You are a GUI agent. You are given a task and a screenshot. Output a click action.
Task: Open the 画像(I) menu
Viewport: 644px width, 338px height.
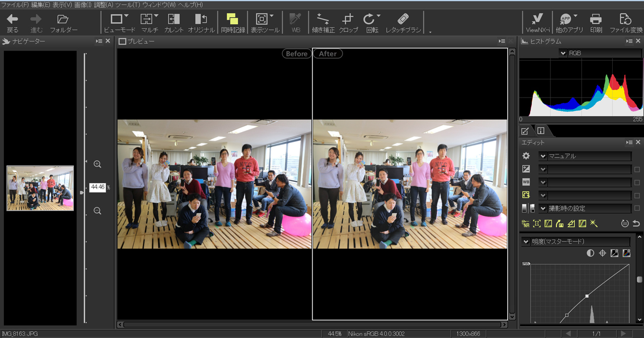[83, 4]
